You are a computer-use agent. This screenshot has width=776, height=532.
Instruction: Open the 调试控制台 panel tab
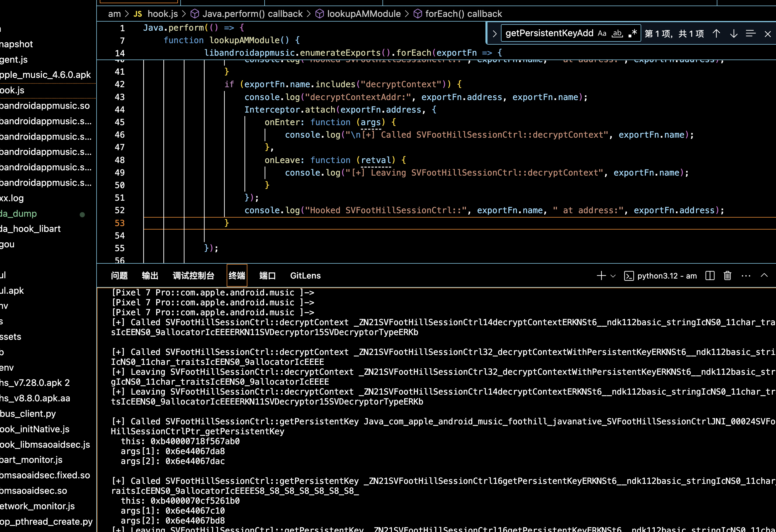tap(193, 276)
